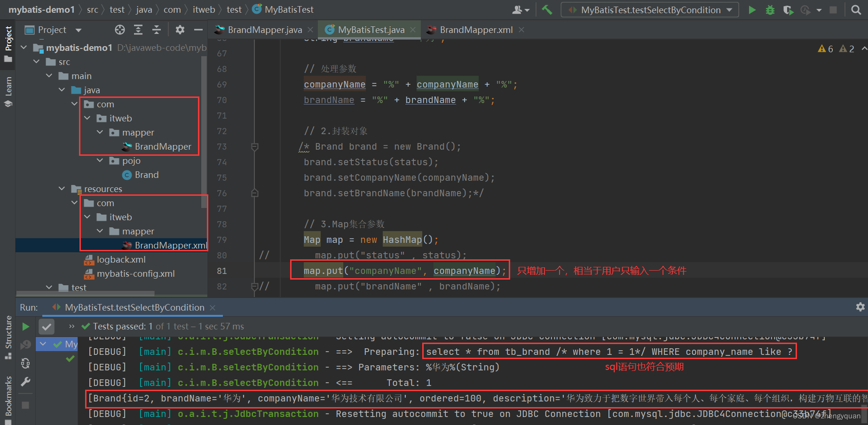Run the testSelectByCondition configuration
Screen dimensions: 868x425
point(752,10)
